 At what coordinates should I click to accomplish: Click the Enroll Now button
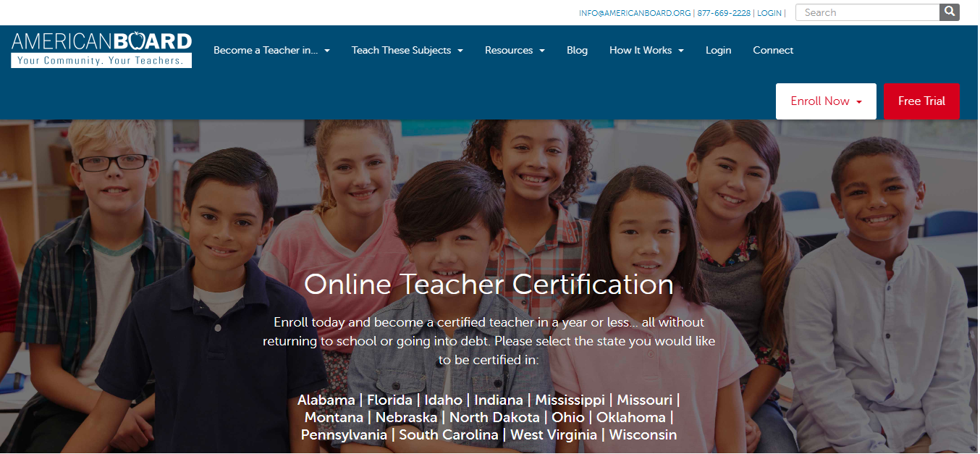826,101
